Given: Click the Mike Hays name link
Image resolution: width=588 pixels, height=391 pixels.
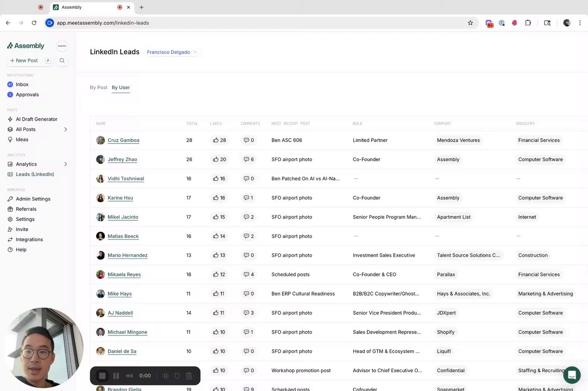Looking at the screenshot, I should [x=119, y=294].
